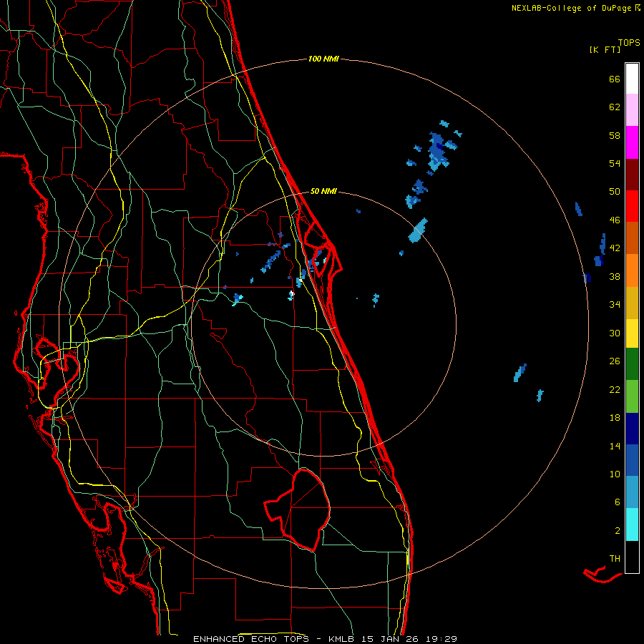Click the 100 NMI range ring label
Image resolution: width=644 pixels, height=644 pixels.
click(x=323, y=59)
